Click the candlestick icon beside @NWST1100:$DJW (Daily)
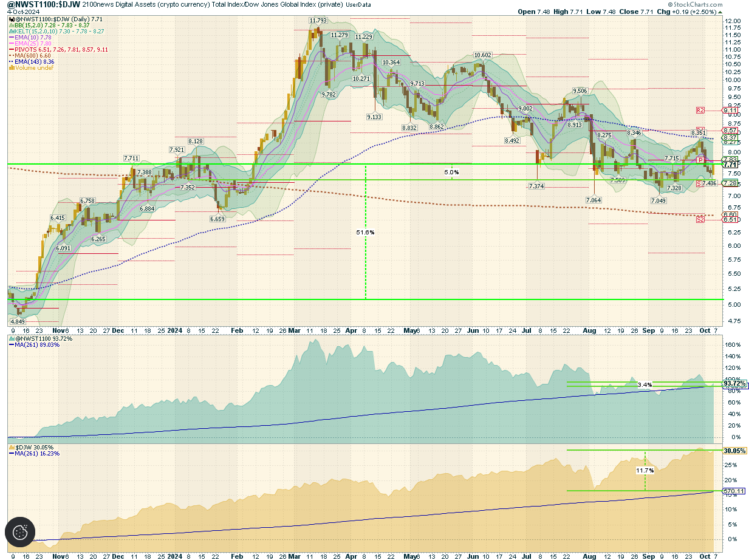This screenshot has width=749, height=560. (12, 19)
